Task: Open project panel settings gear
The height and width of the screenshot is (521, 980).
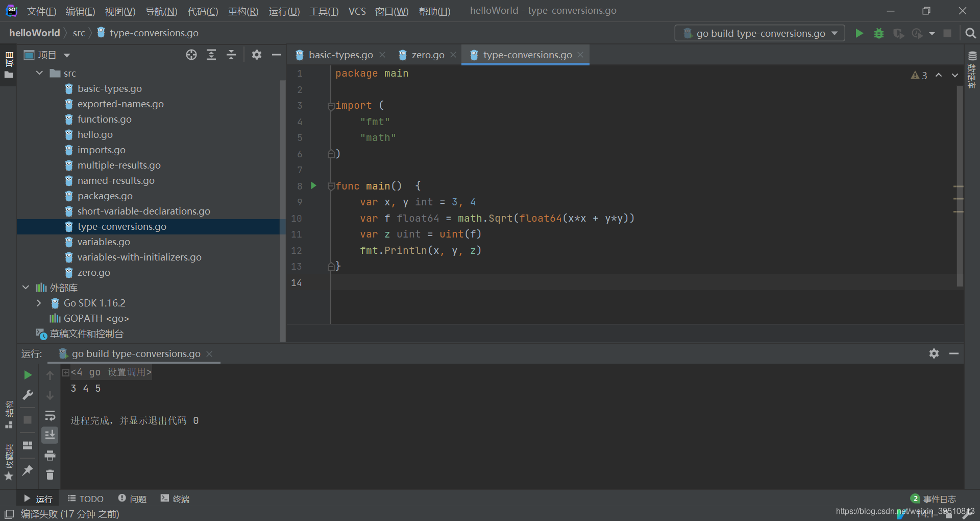Action: point(257,55)
